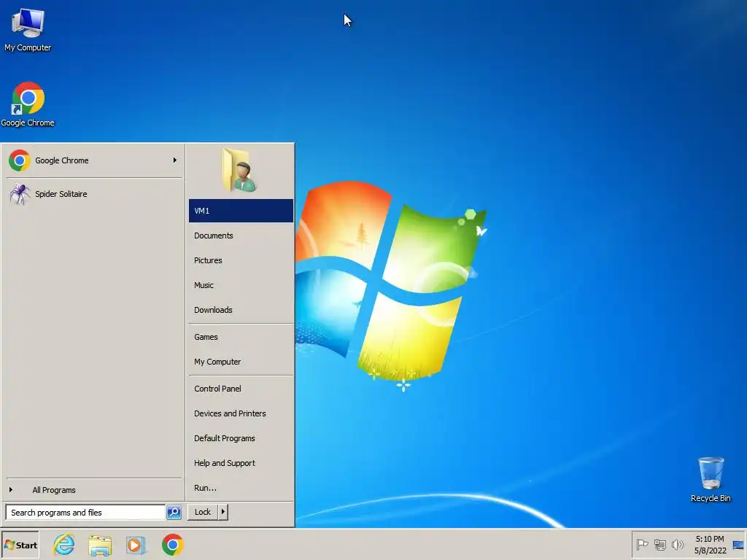Open Control Panel

click(x=241, y=389)
